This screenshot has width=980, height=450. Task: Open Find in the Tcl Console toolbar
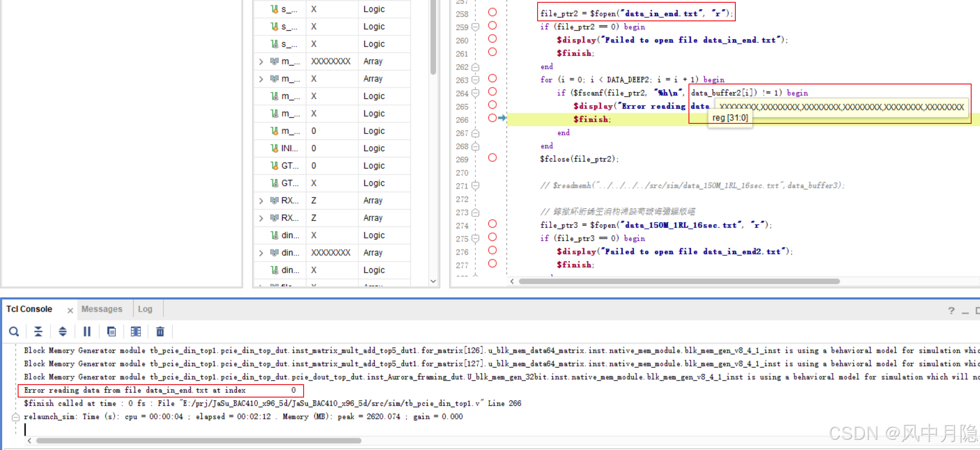click(x=14, y=331)
